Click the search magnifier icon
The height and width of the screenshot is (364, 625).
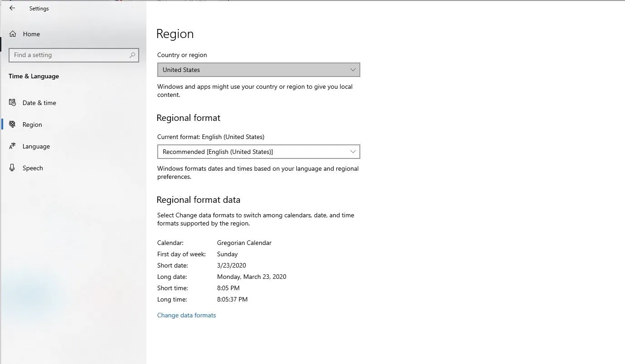pos(132,55)
